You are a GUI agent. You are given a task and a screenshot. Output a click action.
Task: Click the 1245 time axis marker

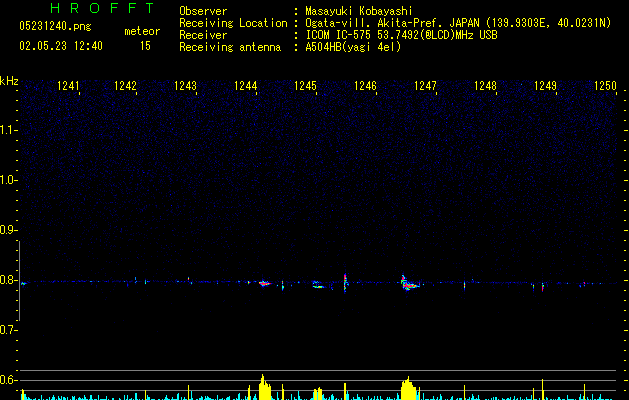pos(305,86)
